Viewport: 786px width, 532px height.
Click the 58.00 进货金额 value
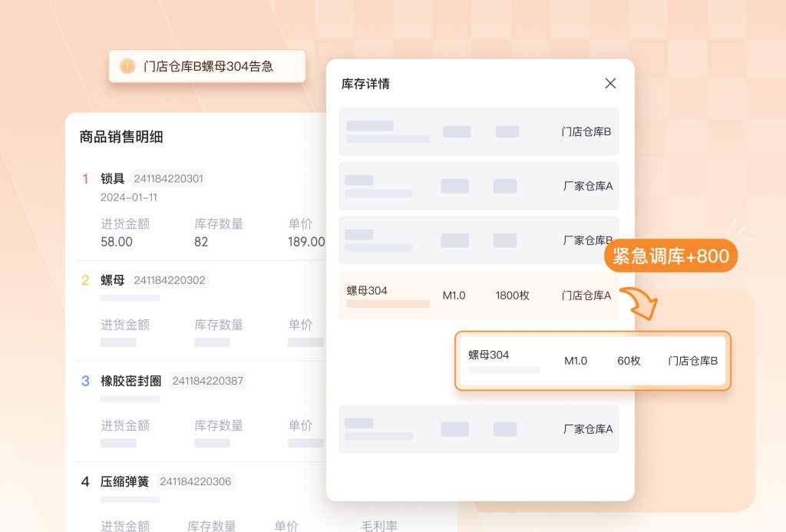click(x=117, y=242)
